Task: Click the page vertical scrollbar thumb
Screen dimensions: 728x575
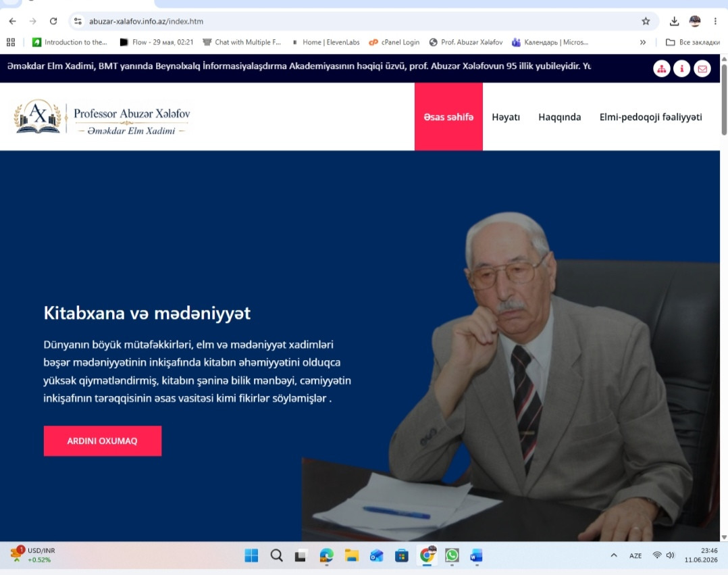Action: [724, 99]
